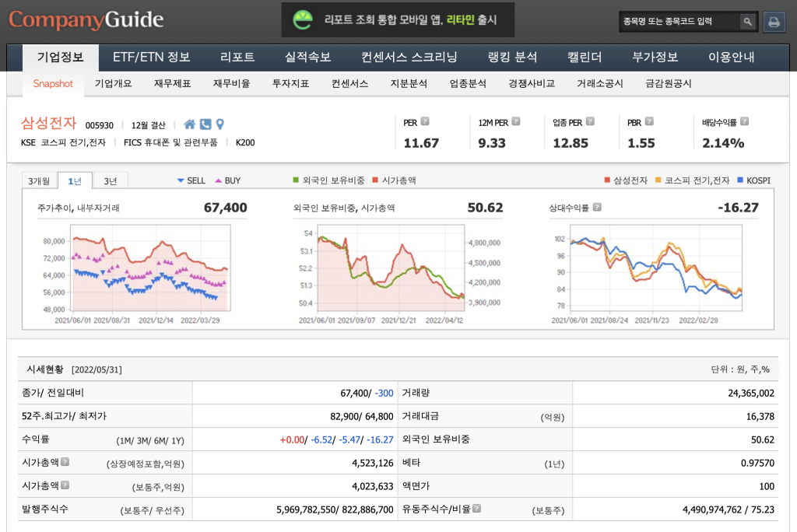
Task: Click the 리타민 mobile app banner
Action: (398, 20)
